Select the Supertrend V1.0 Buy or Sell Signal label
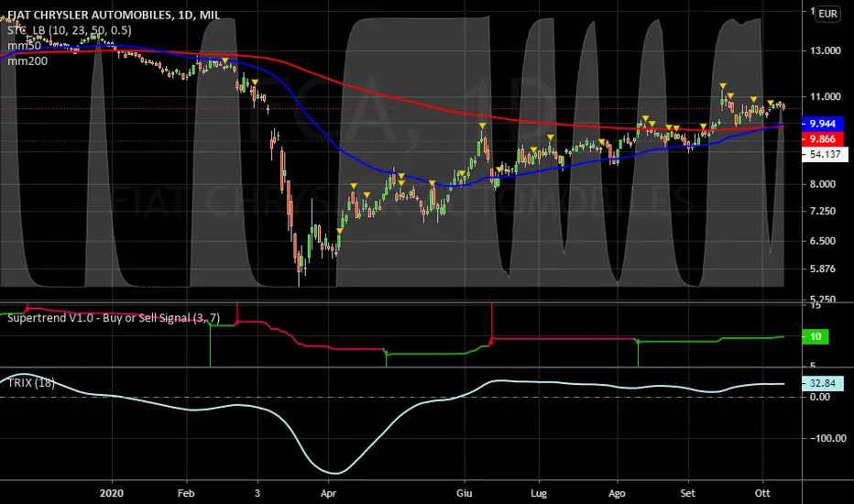The image size is (854, 504). tap(114, 318)
